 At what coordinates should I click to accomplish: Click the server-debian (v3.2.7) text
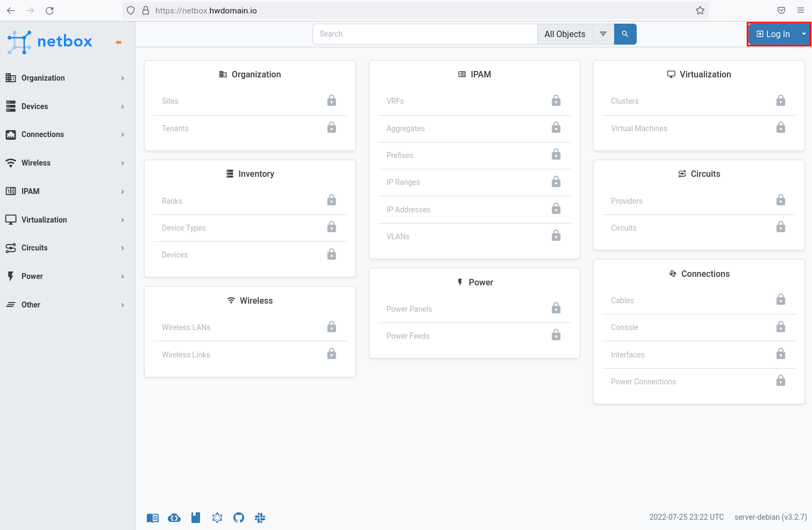pos(771,517)
